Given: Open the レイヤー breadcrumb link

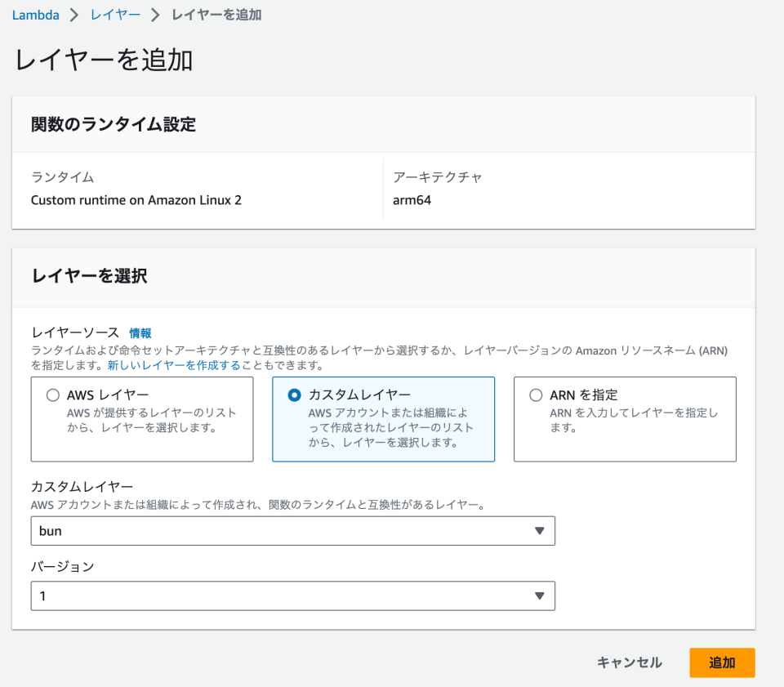Looking at the screenshot, I should pyautogui.click(x=115, y=15).
